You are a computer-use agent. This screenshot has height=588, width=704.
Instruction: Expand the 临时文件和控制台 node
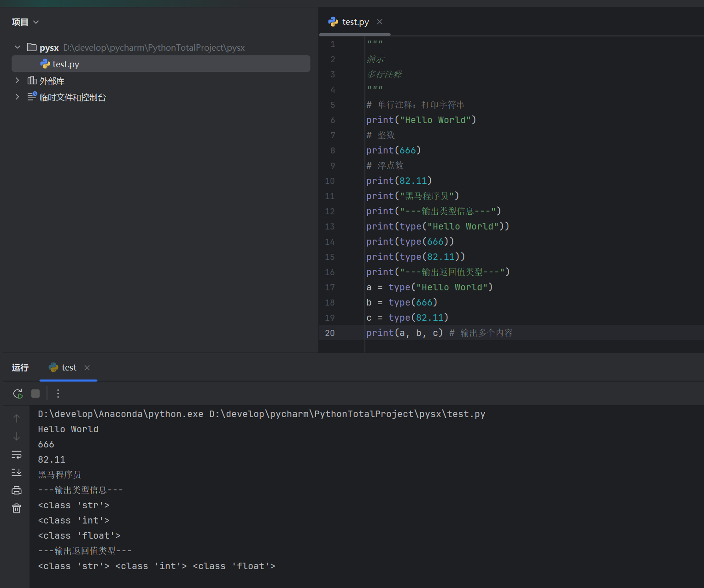pos(18,97)
